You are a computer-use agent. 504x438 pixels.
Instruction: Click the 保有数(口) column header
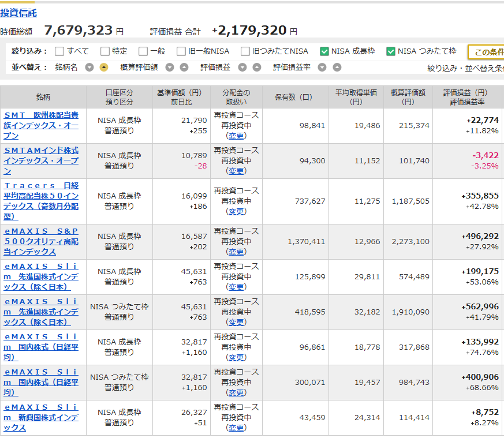[x=296, y=97]
